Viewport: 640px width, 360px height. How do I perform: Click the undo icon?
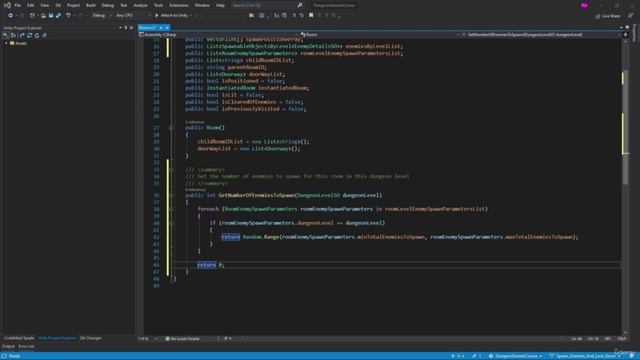[68, 16]
